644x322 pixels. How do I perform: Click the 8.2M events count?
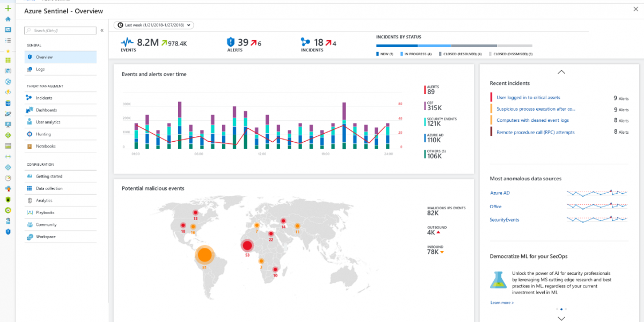tap(148, 42)
